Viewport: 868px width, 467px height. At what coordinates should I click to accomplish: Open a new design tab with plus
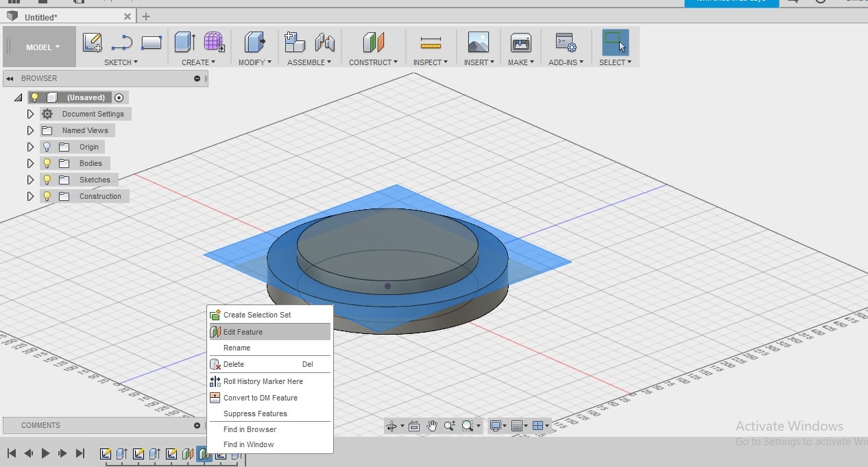(145, 16)
